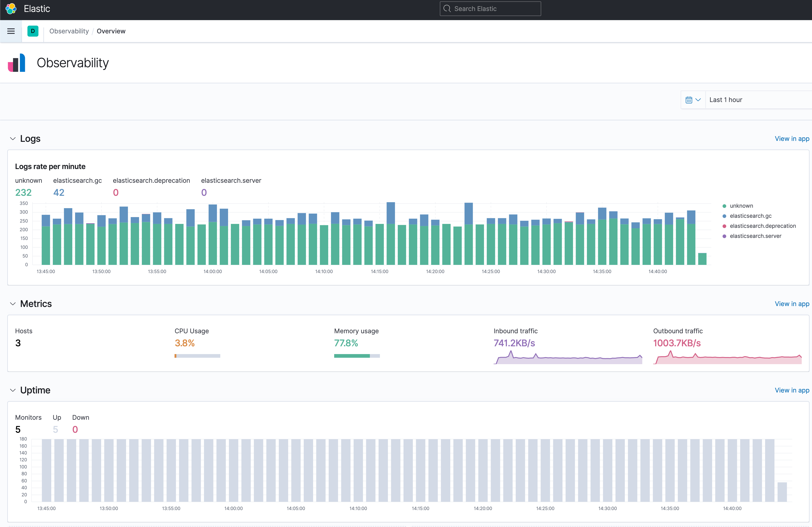
Task: Click the Elastic logo icon
Action: point(11,9)
